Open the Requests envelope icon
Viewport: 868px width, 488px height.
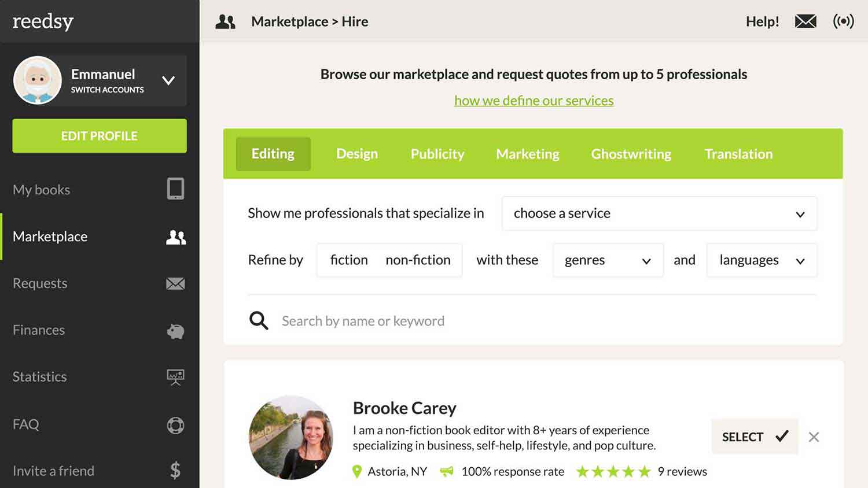pyautogui.click(x=175, y=283)
